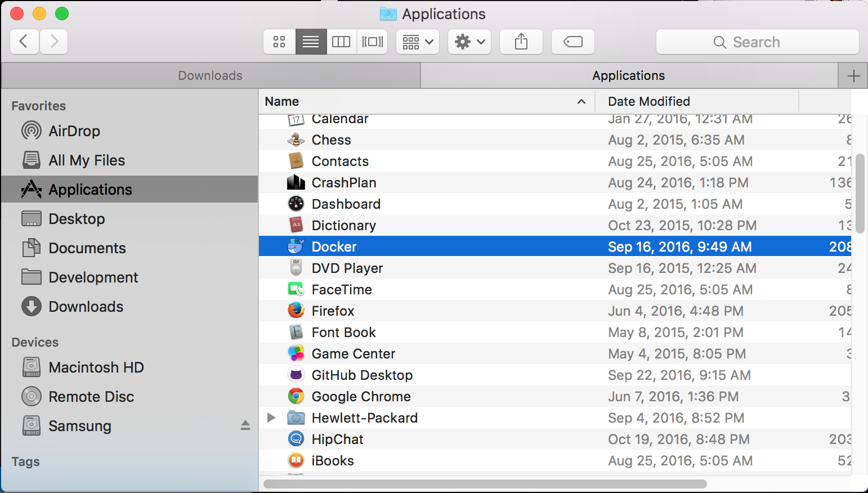Select the Firefox app icon
This screenshot has height=493, width=868.
tap(296, 311)
